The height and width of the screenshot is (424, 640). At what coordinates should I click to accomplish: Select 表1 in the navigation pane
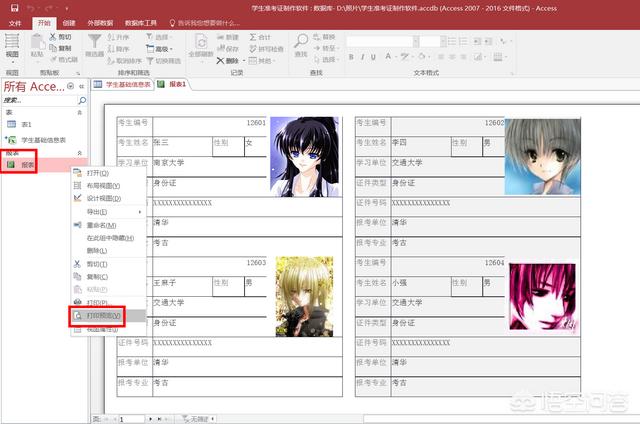44,124
